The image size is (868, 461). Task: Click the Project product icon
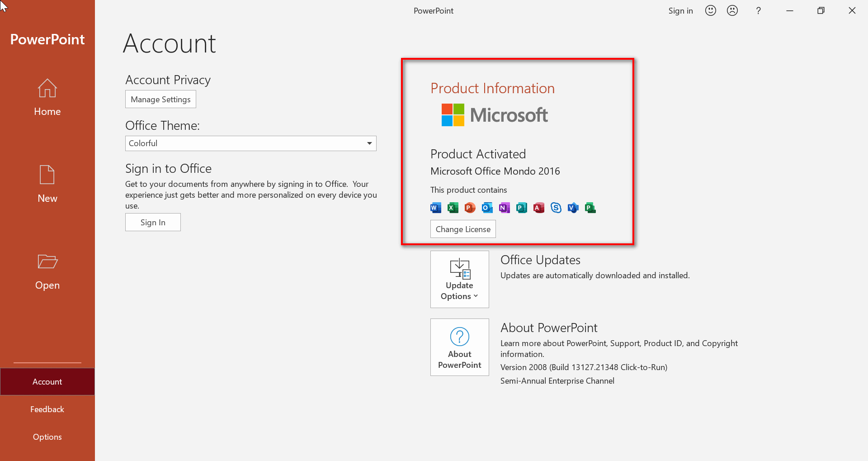coord(590,208)
